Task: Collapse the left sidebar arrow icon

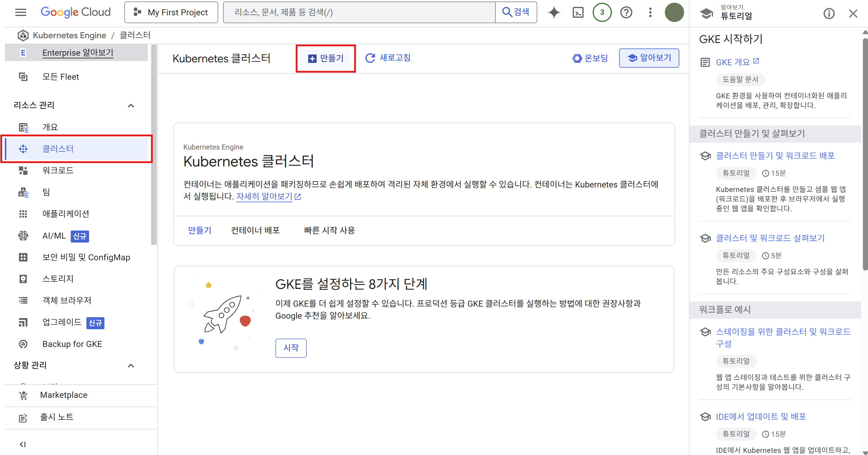Action: (23, 444)
